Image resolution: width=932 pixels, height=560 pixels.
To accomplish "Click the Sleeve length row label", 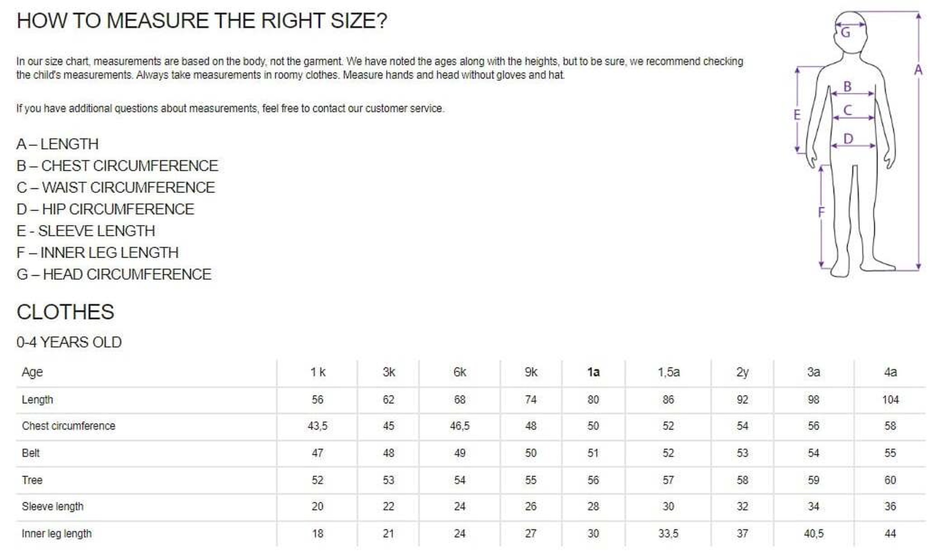I will coord(53,506).
